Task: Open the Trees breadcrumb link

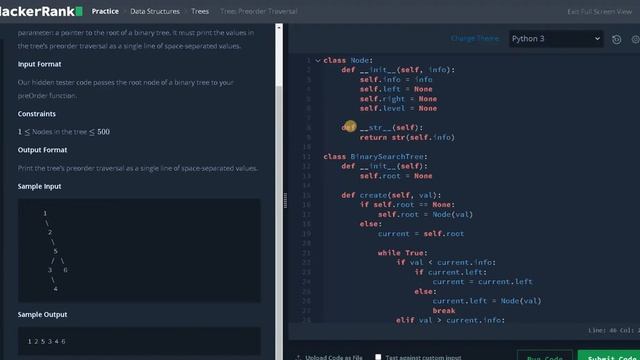Action: (x=200, y=11)
